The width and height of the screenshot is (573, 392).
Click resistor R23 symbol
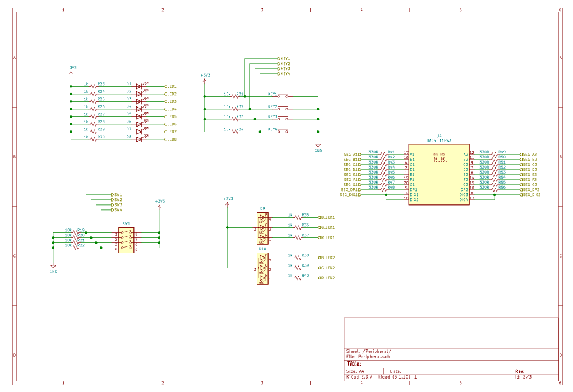tap(93, 86)
